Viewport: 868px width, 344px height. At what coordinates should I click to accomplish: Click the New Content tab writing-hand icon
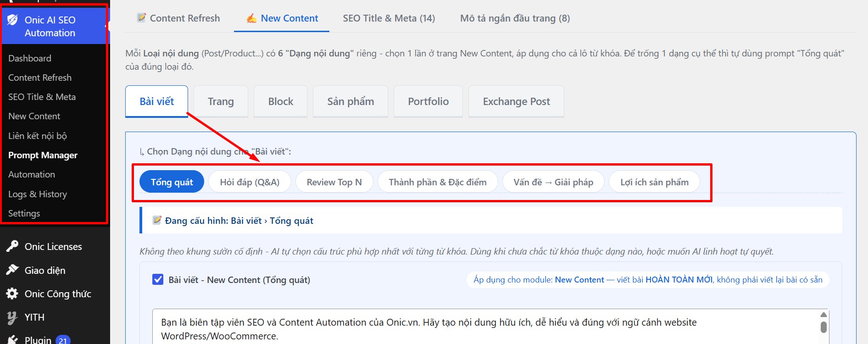pos(251,18)
